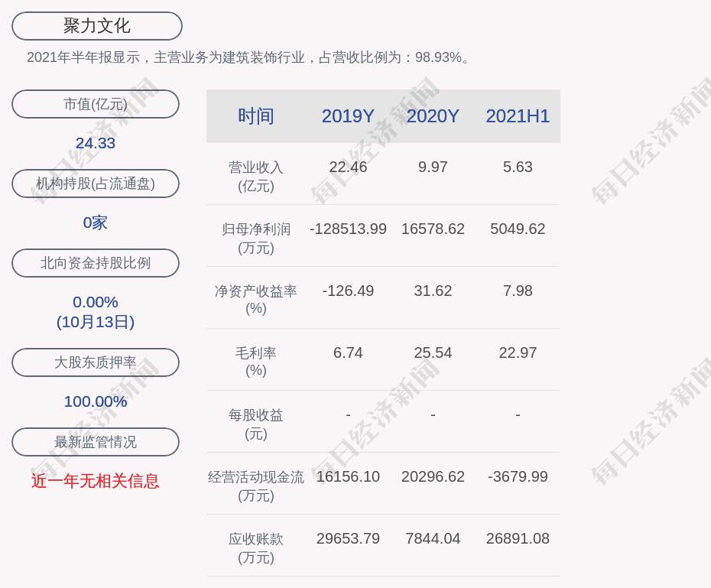Click the 最新监管情况 label pill
This screenshot has height=588, width=711.
point(96,442)
